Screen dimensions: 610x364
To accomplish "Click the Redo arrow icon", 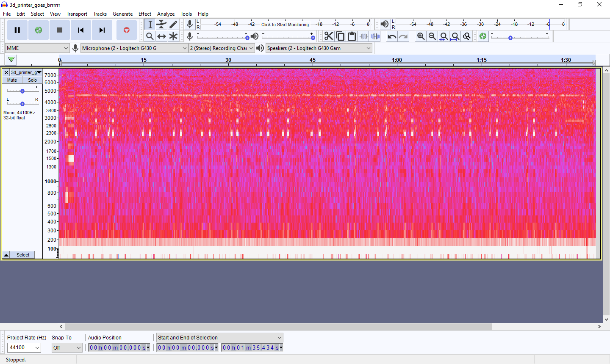I will pyautogui.click(x=403, y=36).
